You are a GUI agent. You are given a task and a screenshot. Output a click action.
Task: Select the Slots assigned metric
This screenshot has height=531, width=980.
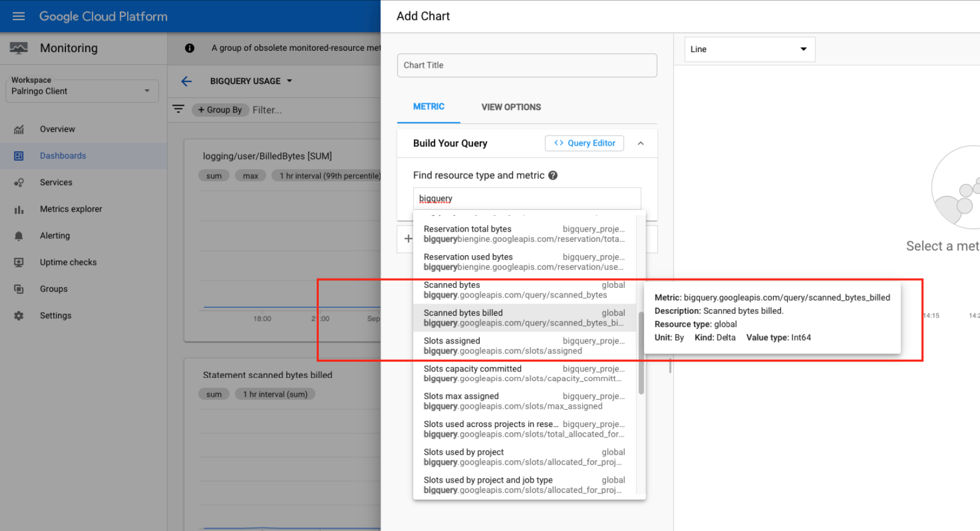[x=524, y=345]
